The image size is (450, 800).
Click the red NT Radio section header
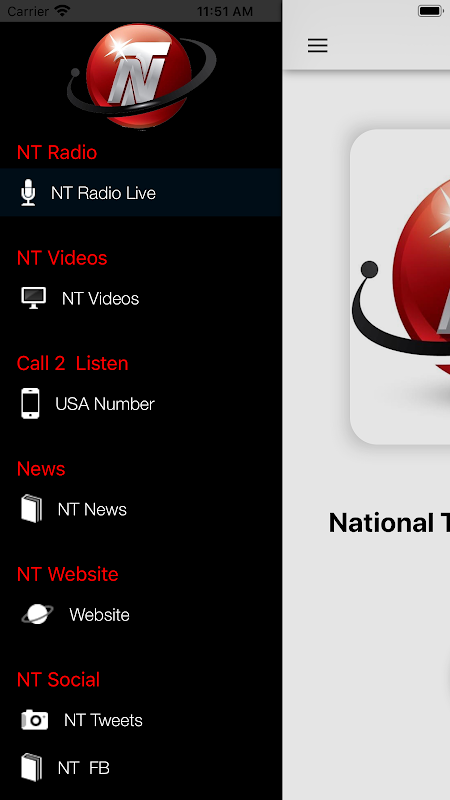click(57, 153)
